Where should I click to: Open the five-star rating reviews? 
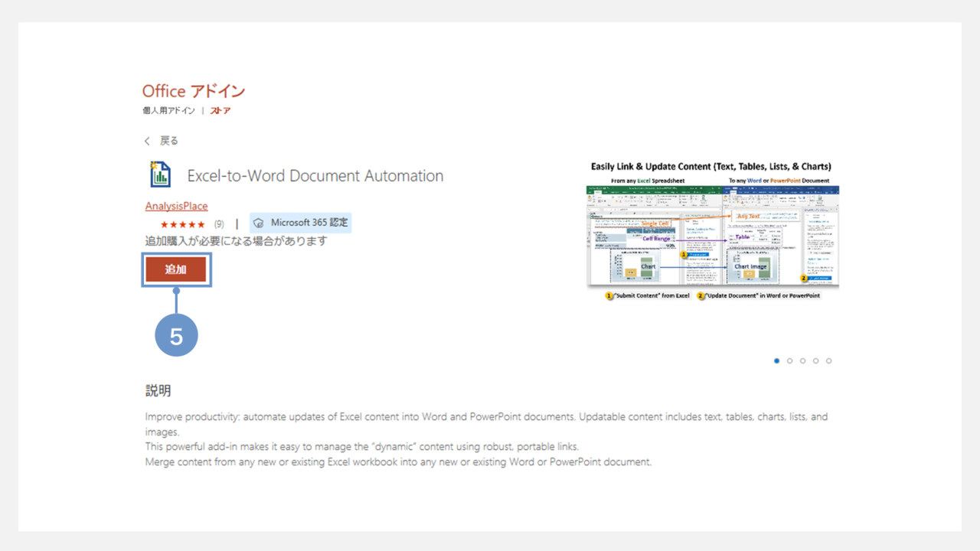pos(182,224)
